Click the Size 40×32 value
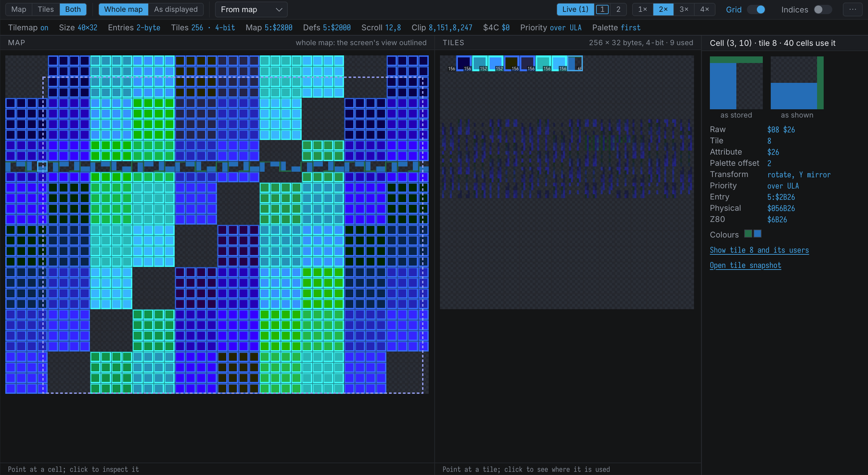 tap(87, 28)
